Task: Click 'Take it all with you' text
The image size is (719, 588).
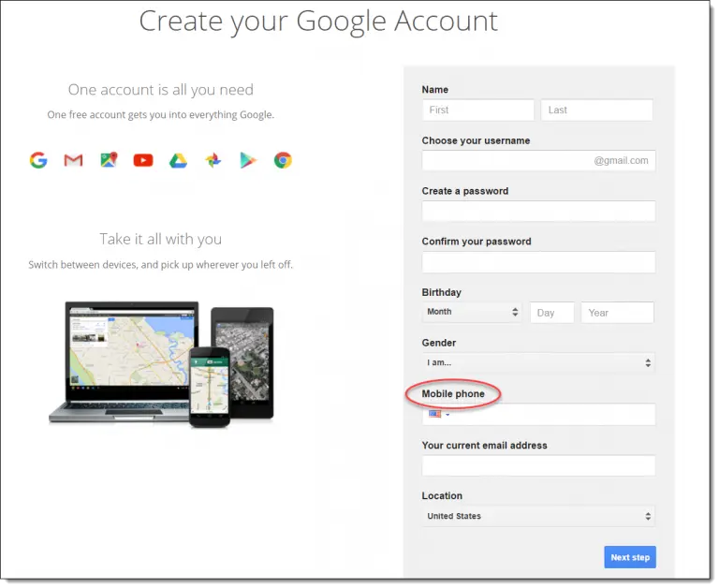Action: [x=160, y=240]
